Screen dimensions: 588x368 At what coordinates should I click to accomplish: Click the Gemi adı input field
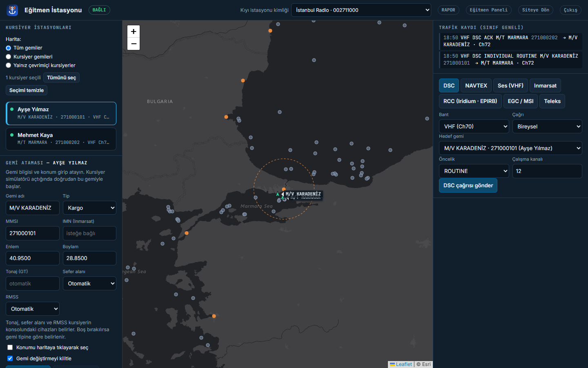[33, 208]
